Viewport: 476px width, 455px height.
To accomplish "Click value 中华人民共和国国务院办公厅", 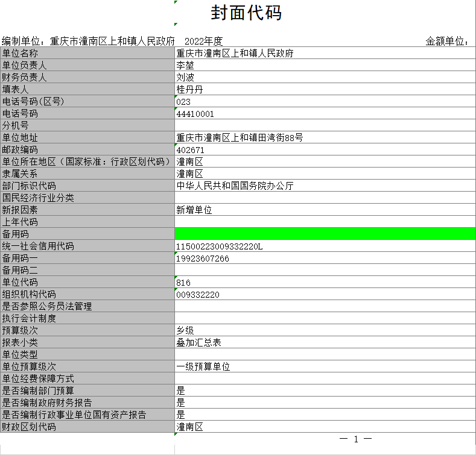I will (325, 186).
